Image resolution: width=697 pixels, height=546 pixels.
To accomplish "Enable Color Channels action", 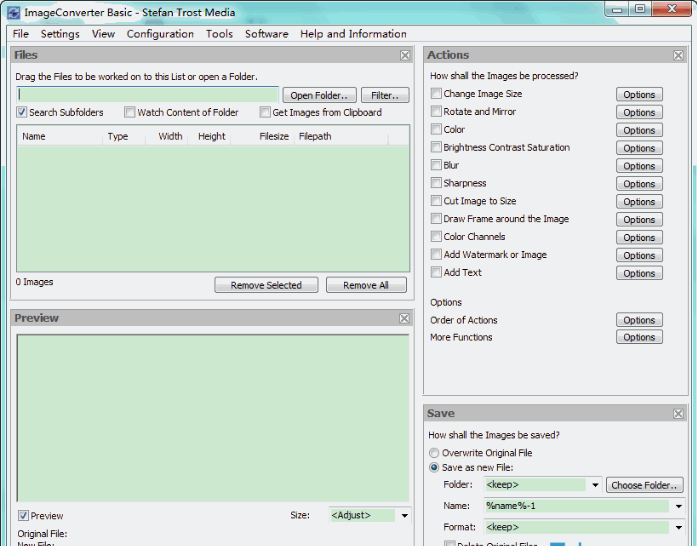I will tap(436, 236).
